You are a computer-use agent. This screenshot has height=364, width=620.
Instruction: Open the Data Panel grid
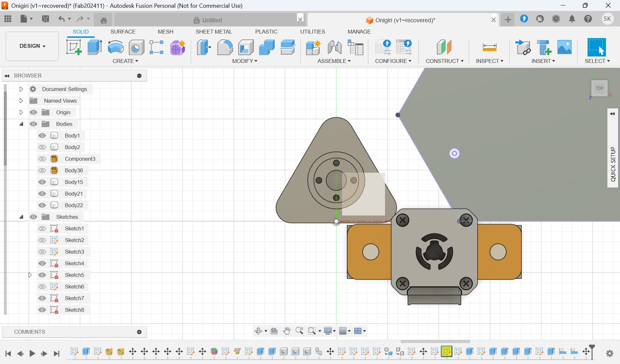pyautogui.click(x=8, y=19)
